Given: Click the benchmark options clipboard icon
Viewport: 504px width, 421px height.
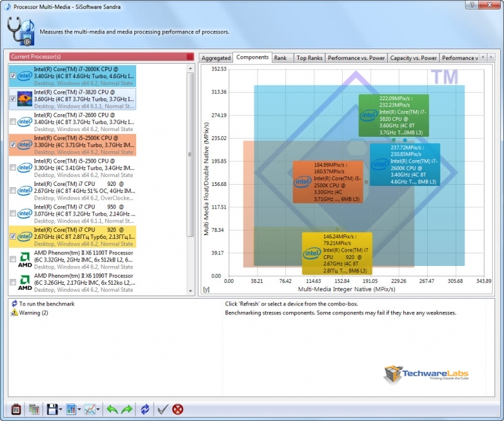Looking at the screenshot, I should [16, 409].
